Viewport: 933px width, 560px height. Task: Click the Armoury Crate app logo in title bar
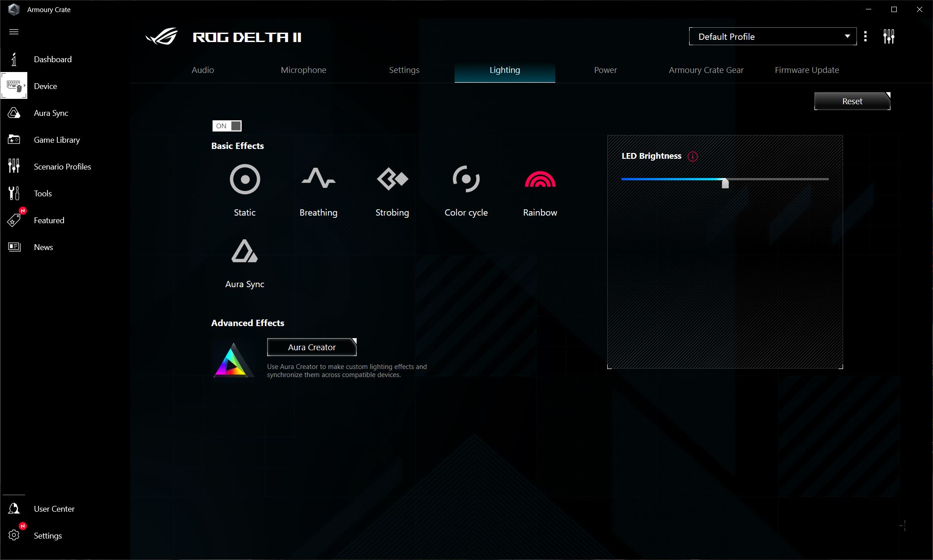[14, 9]
